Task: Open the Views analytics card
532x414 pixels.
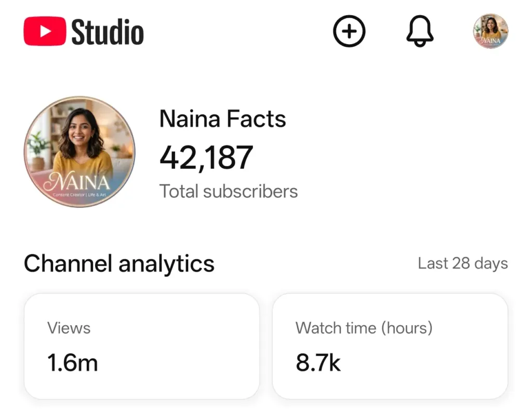Action: [x=142, y=346]
